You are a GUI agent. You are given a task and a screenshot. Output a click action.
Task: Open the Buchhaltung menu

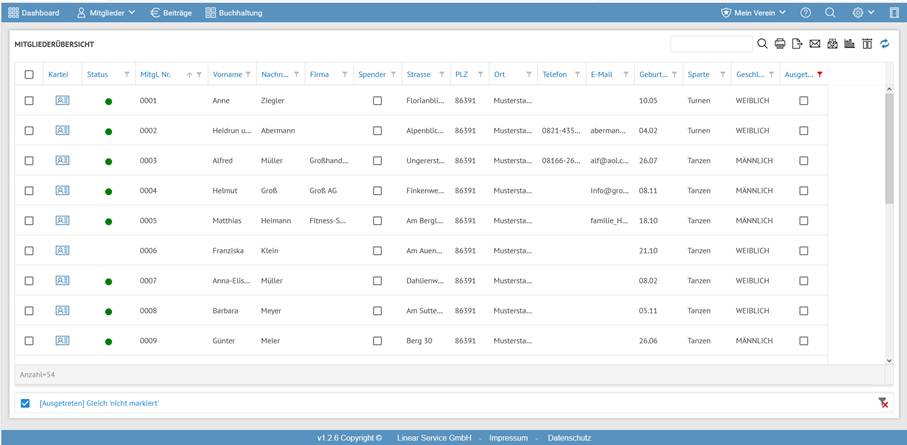click(x=234, y=13)
